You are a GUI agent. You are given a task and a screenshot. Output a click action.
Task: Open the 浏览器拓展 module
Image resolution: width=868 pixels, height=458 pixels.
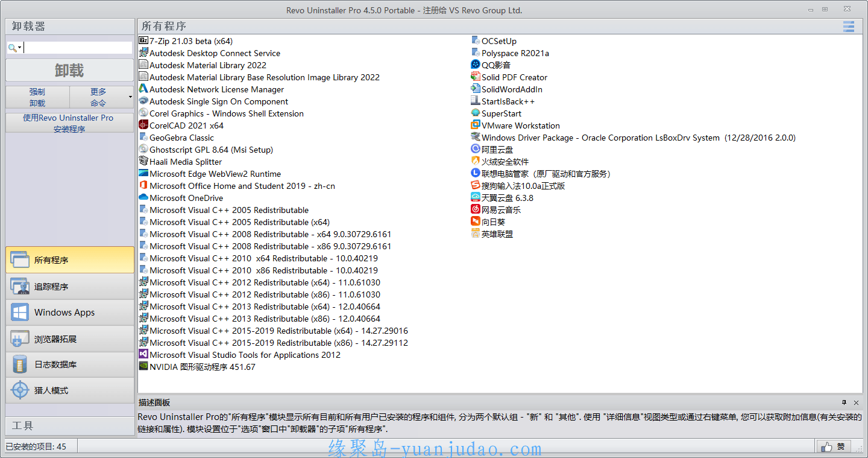[x=70, y=339]
